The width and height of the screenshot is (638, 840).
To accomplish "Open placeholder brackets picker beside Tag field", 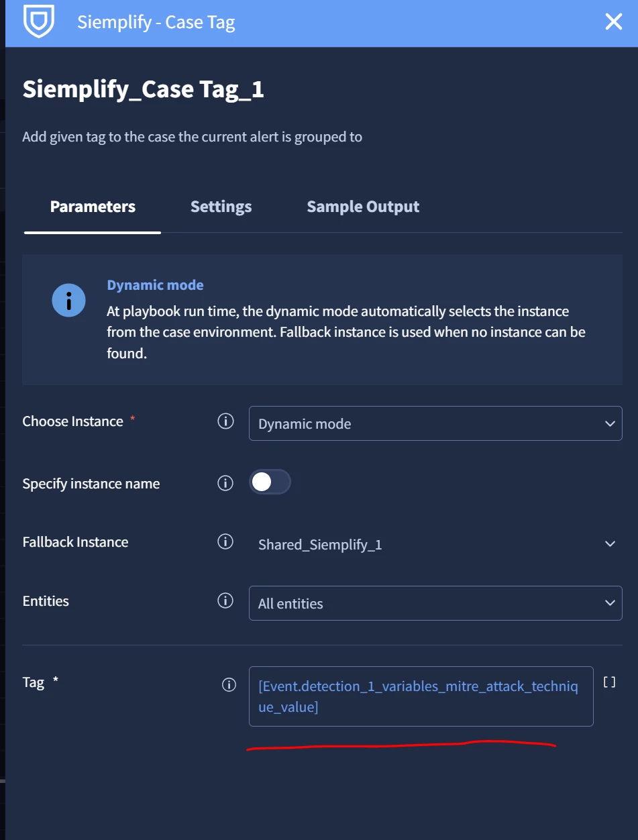I will (609, 682).
